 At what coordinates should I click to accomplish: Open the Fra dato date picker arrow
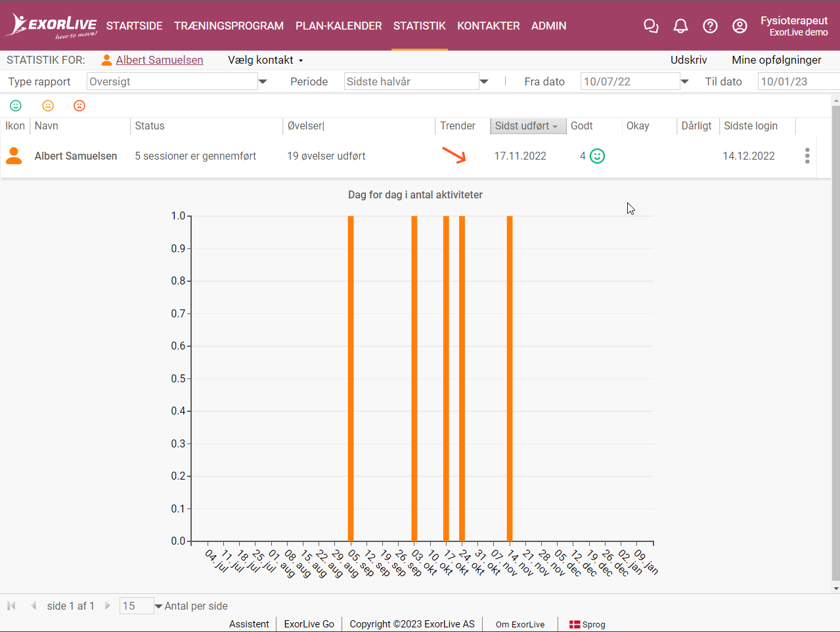(x=684, y=81)
